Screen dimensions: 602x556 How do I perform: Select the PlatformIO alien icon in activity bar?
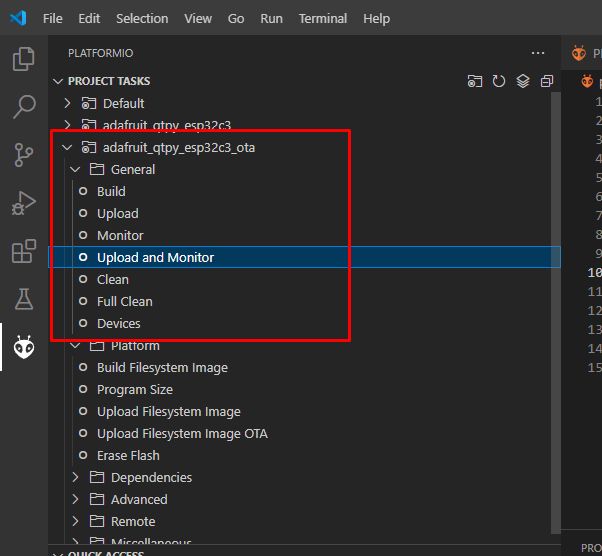(24, 347)
